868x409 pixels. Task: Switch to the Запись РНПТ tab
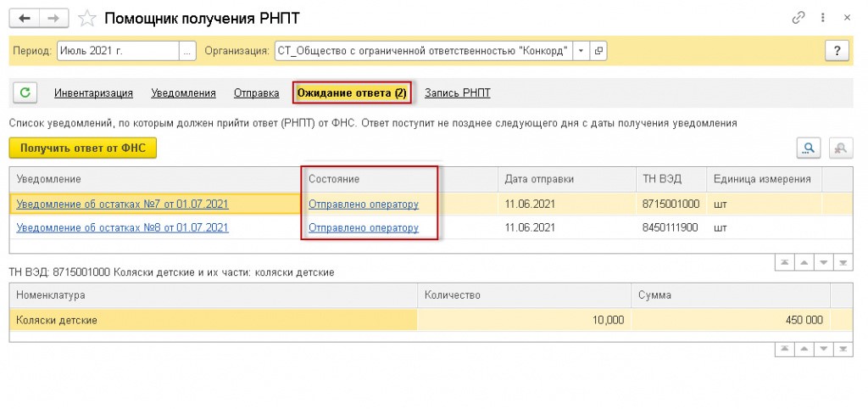457,93
